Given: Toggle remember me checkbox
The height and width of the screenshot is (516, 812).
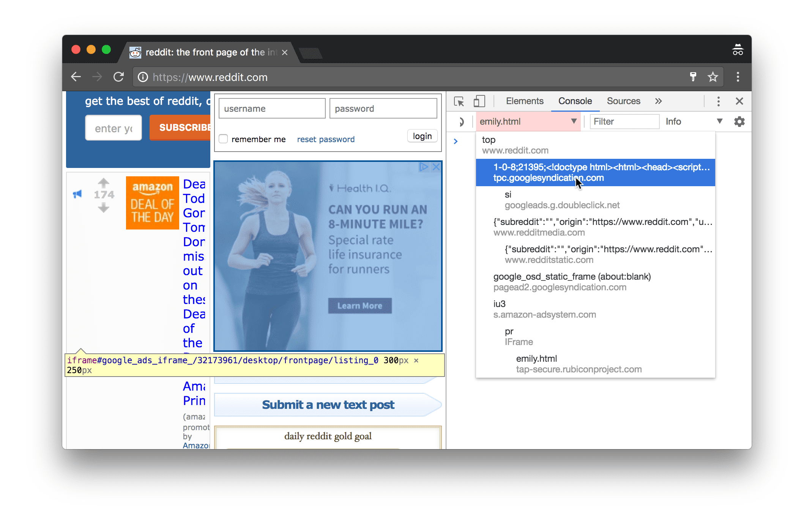Looking at the screenshot, I should (224, 139).
